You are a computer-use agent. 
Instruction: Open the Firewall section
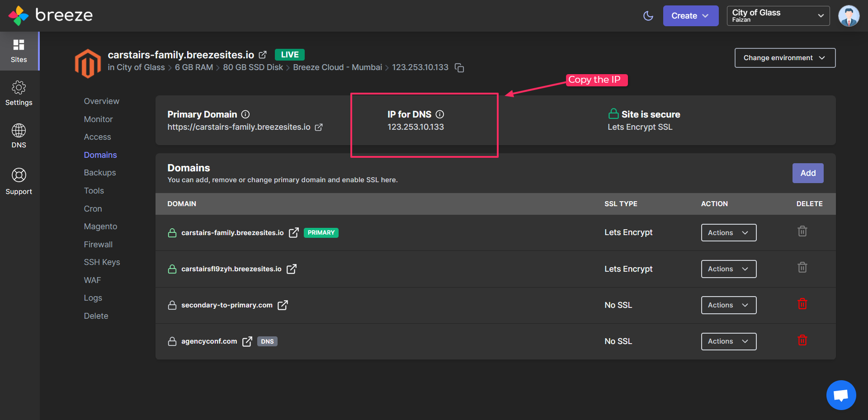(x=98, y=245)
